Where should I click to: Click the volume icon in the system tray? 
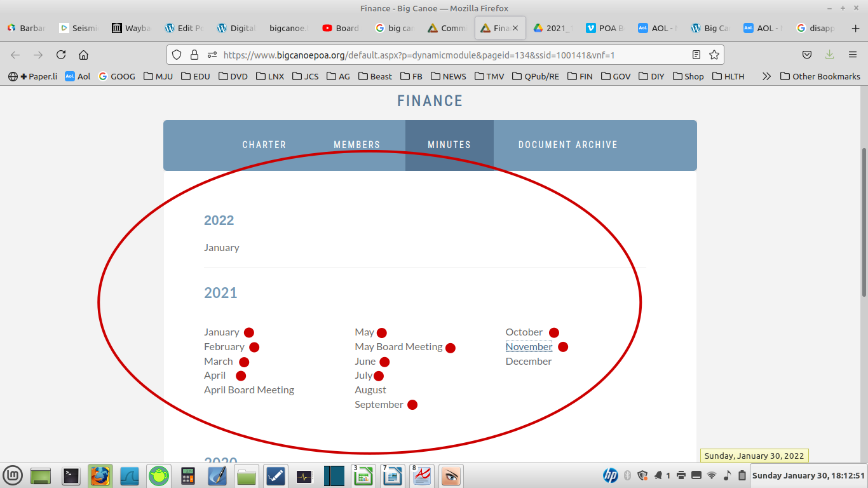(727, 475)
